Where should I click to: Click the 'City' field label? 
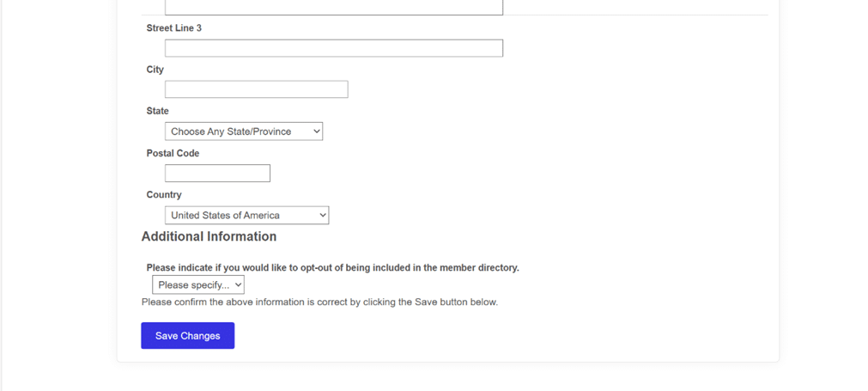155,70
